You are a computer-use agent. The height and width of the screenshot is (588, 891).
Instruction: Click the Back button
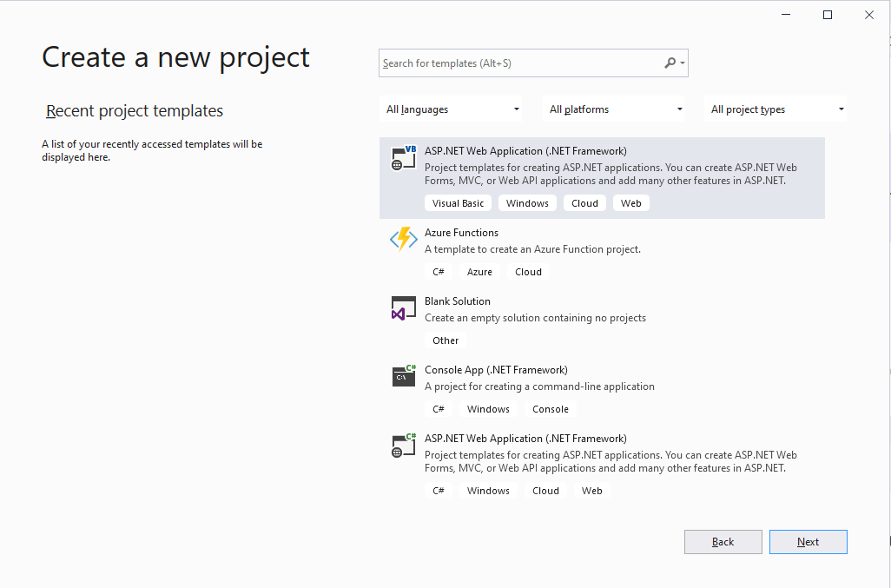[723, 541]
